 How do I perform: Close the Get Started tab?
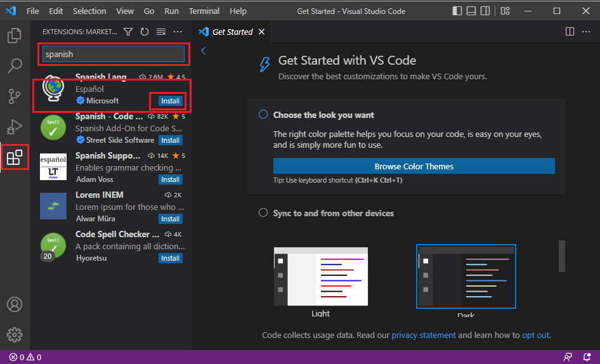pos(261,32)
